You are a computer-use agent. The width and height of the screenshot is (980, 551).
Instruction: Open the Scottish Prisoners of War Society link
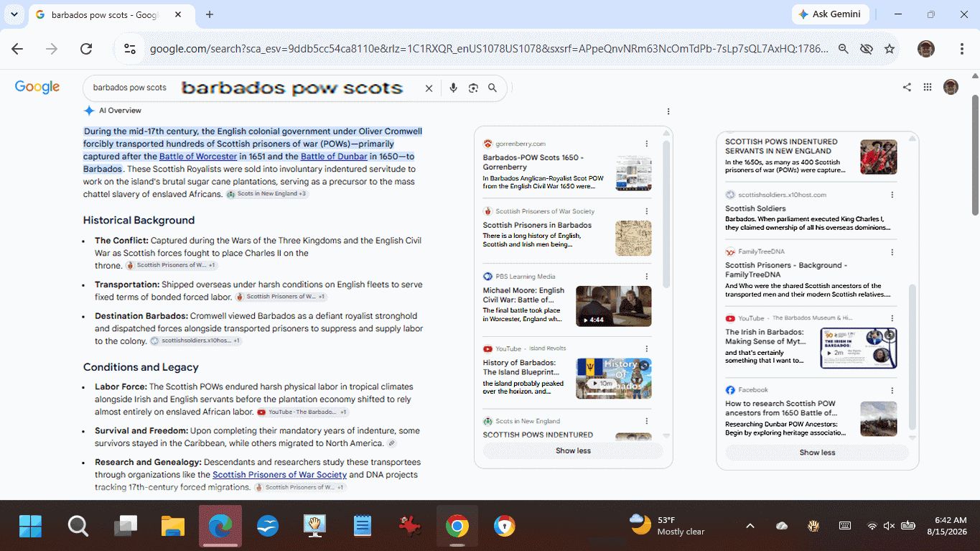[x=279, y=475]
